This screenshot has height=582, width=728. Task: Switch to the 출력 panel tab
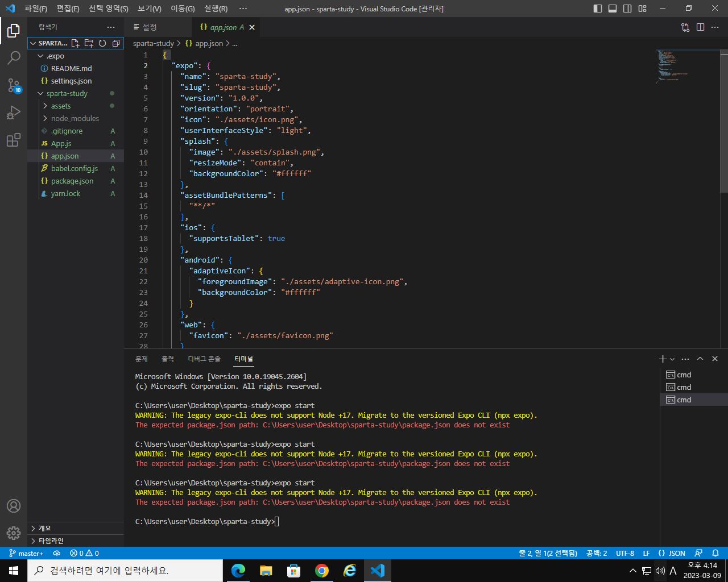click(x=168, y=359)
